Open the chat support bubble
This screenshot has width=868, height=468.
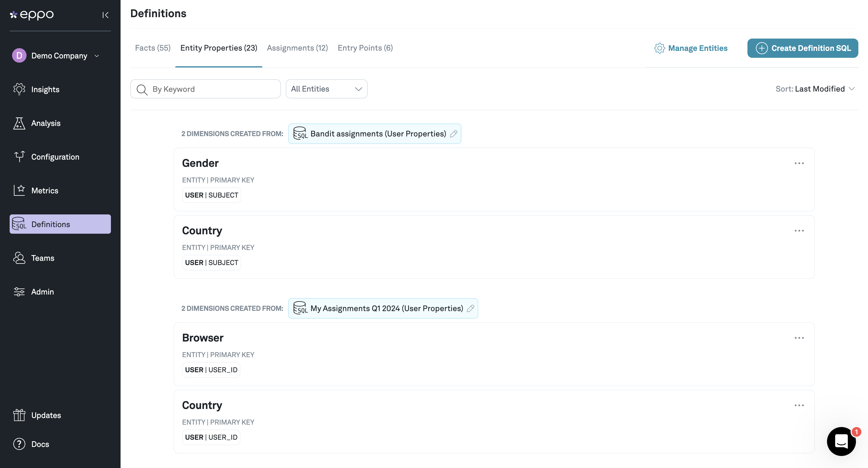pos(841,441)
